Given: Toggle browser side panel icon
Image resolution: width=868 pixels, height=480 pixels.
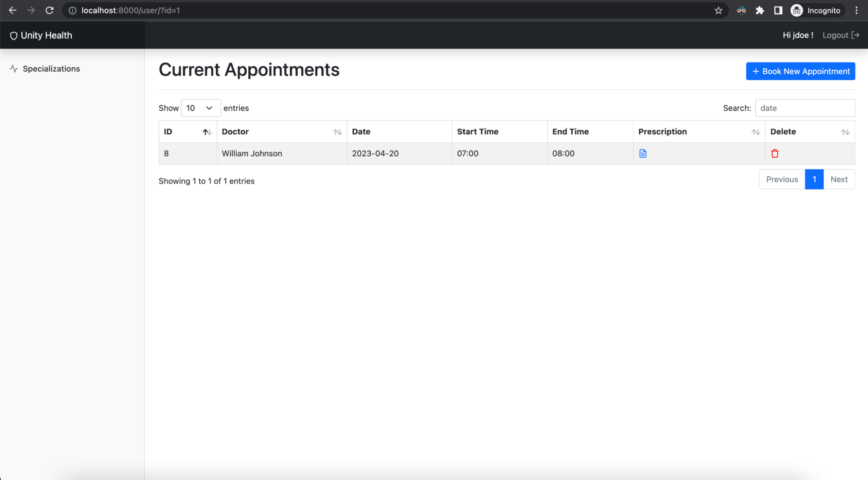Looking at the screenshot, I should 778,10.
